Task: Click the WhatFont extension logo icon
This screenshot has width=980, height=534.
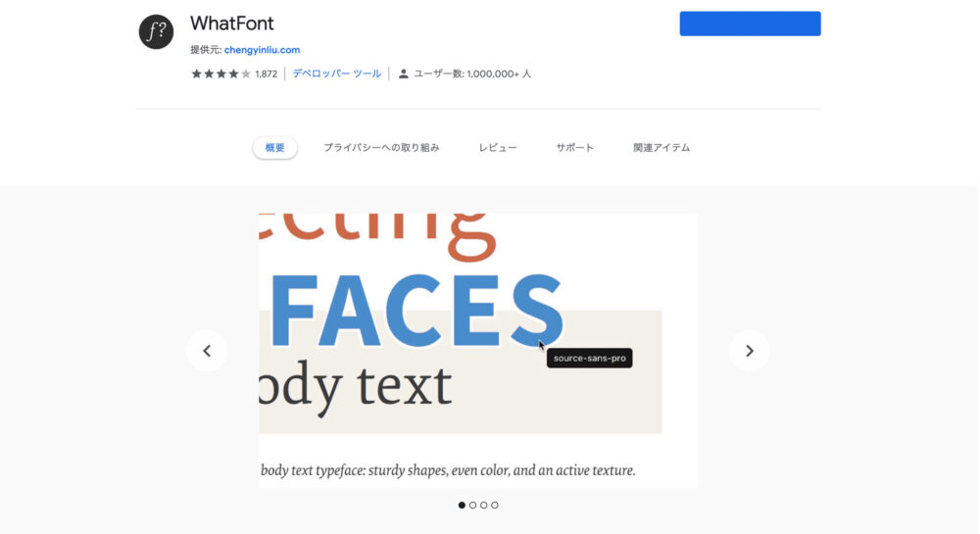Action: pyautogui.click(x=156, y=32)
